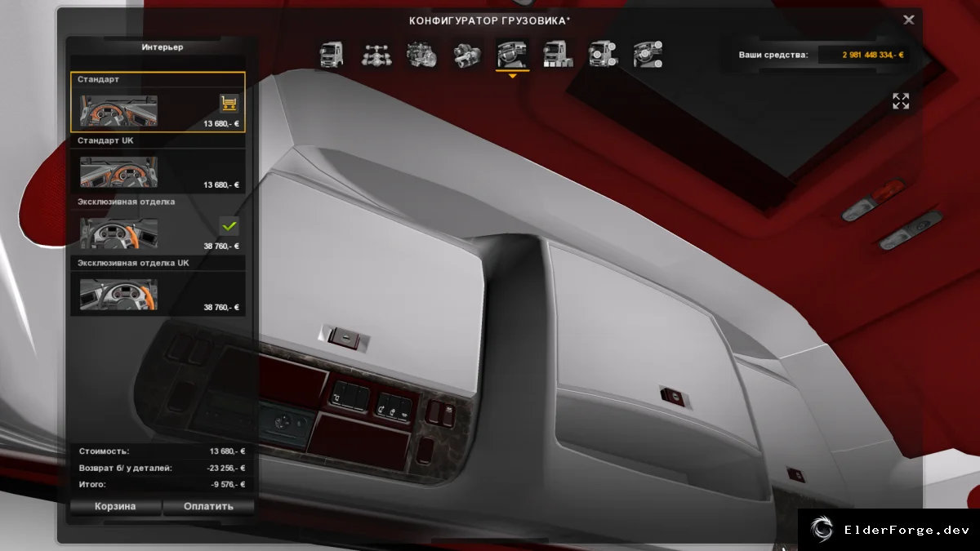980x551 pixels.
Task: Click the Эксклюзивная отделка option title
Action: point(127,202)
